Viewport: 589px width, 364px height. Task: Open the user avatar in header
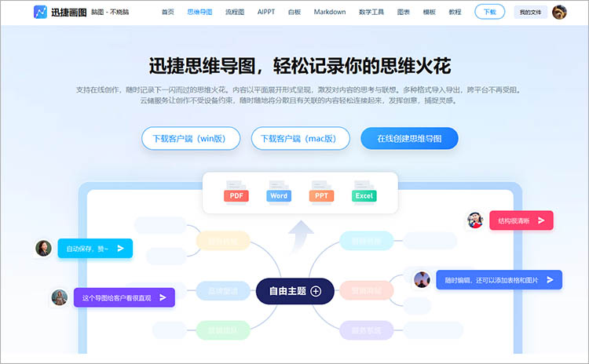(559, 12)
